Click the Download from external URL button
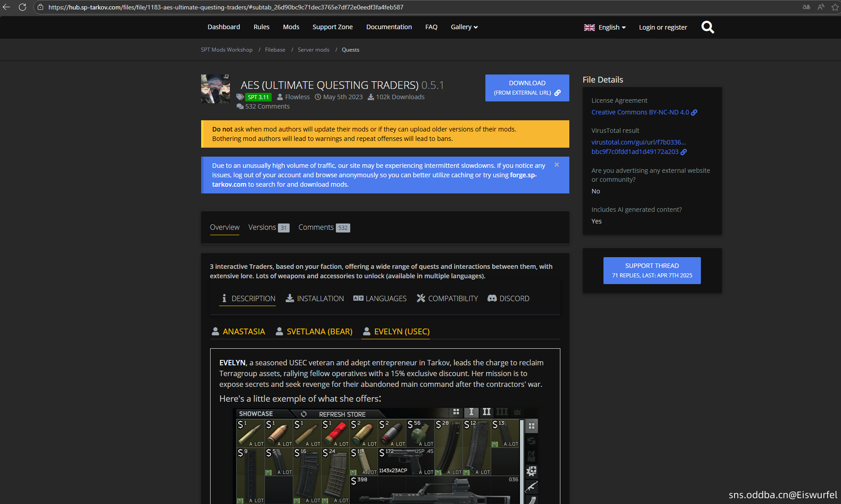Screen dimensions: 841x504 pyautogui.click(x=527, y=88)
